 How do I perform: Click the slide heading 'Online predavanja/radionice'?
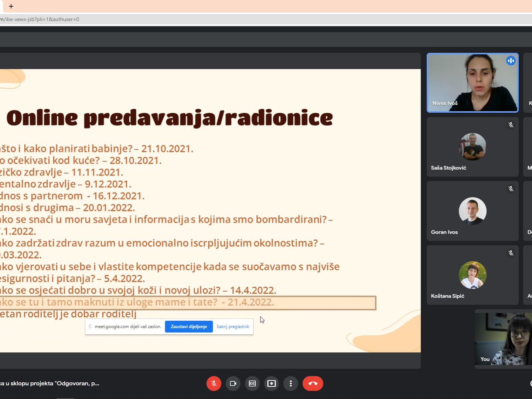170,118
